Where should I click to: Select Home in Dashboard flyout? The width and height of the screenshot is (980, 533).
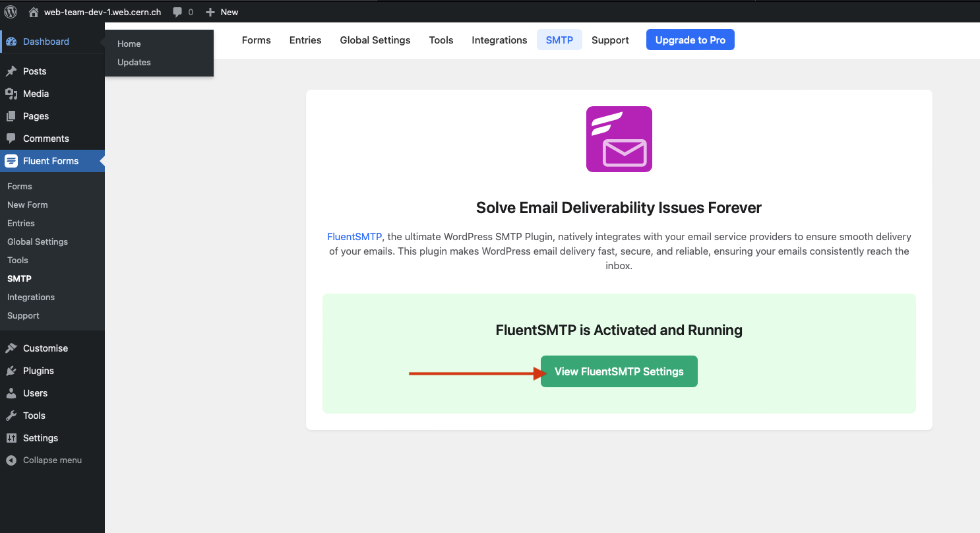click(129, 44)
